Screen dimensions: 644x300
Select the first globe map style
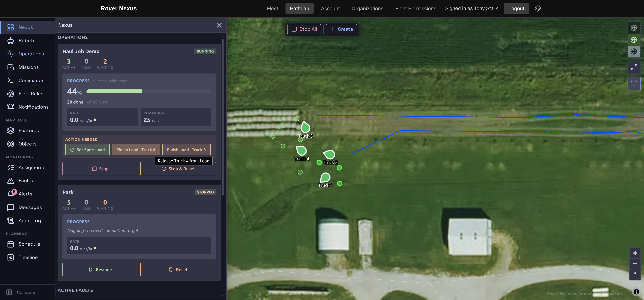(x=633, y=28)
